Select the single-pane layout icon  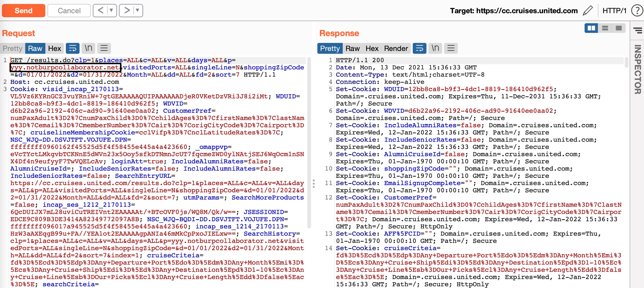pos(619,28)
